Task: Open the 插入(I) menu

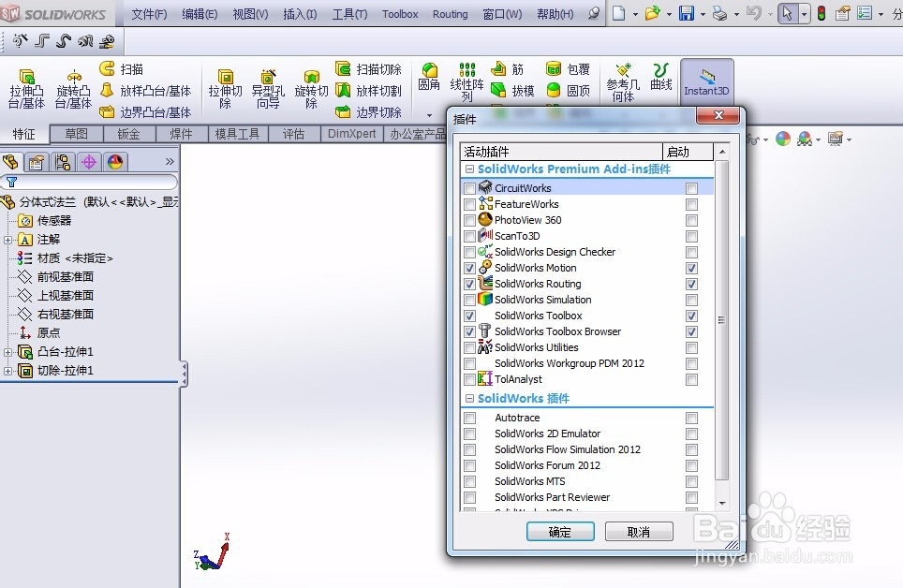Action: pyautogui.click(x=300, y=14)
